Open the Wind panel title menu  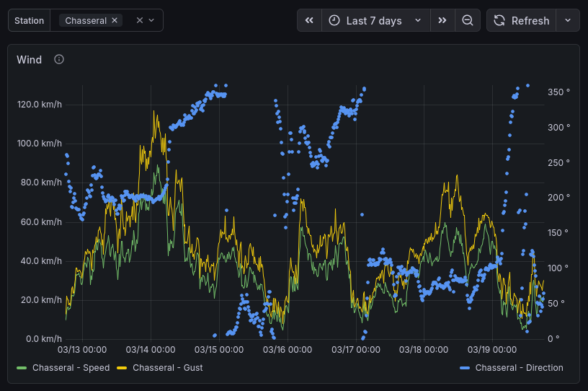pos(30,60)
